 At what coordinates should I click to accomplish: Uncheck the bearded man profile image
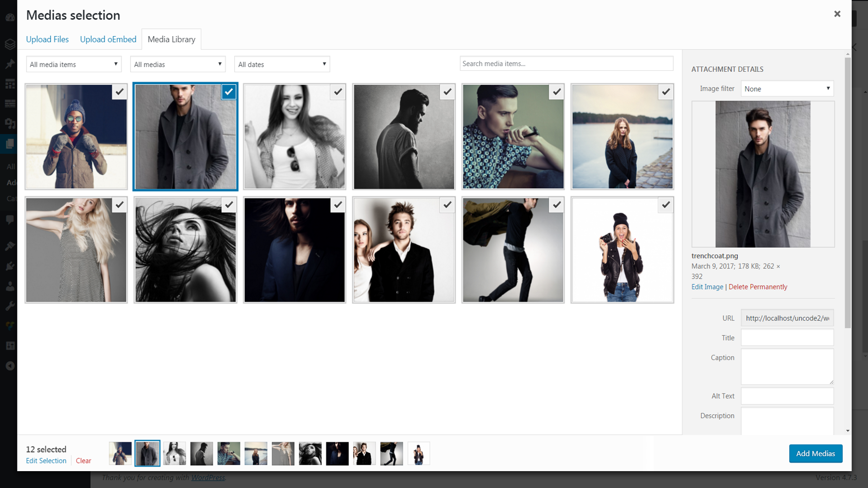pyautogui.click(x=448, y=92)
